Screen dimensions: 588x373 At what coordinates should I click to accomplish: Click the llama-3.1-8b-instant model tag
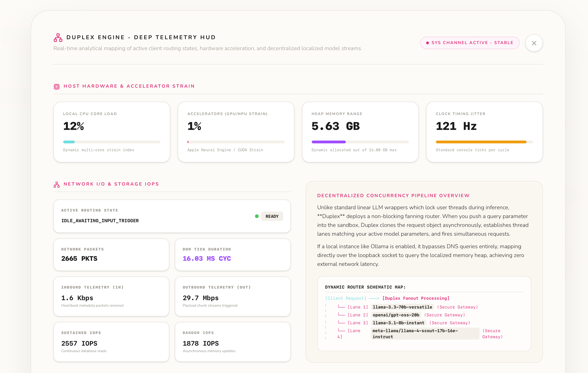pos(398,323)
